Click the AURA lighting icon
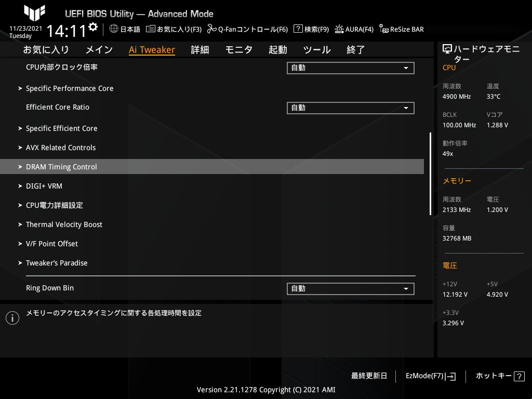The image size is (532, 399). coord(339,29)
